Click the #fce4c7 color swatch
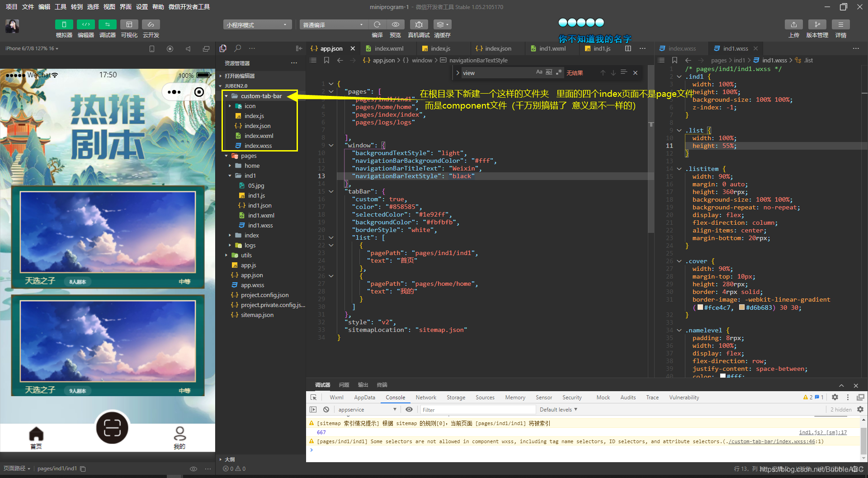This screenshot has height=478, width=868. pyautogui.click(x=700, y=308)
